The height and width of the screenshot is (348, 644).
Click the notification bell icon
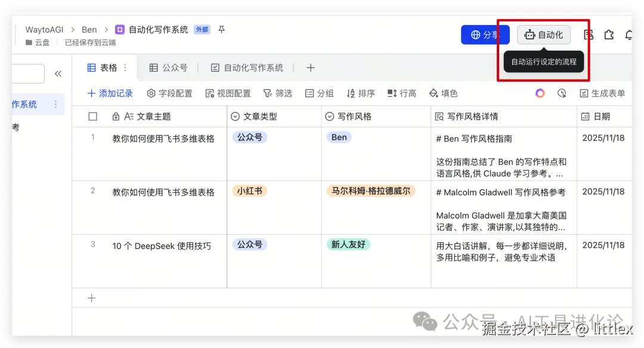[629, 35]
